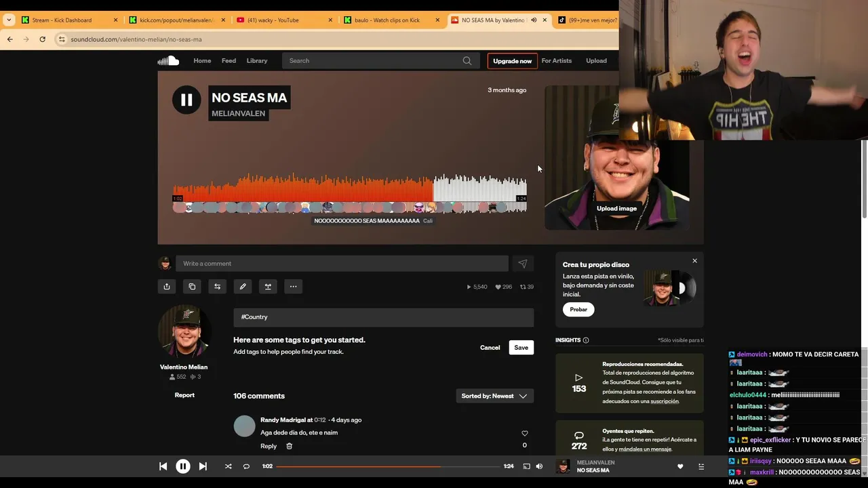
Task: Skip to next track in bottom player
Action: [x=203, y=466]
